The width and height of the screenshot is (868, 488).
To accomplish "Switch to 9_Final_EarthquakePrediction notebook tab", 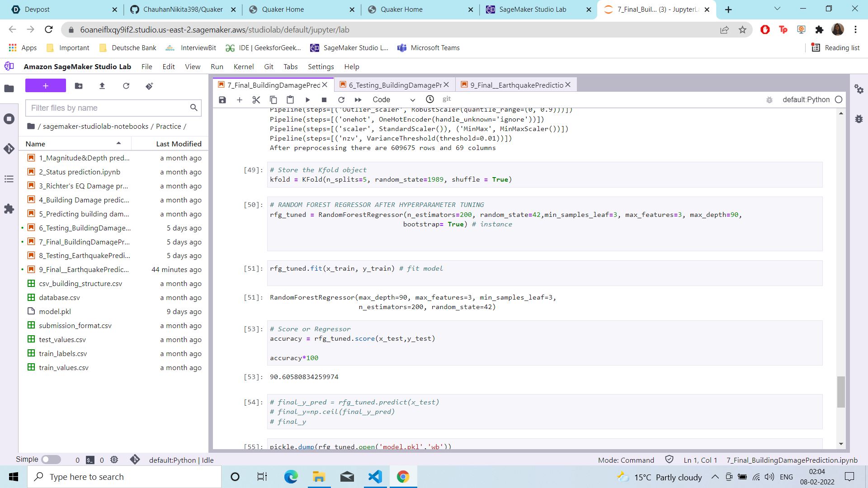I will click(x=516, y=85).
